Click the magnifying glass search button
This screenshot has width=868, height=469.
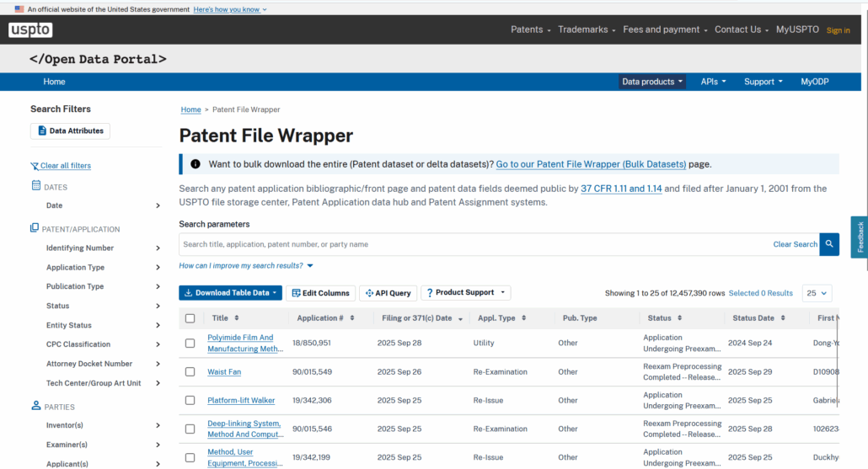pyautogui.click(x=829, y=244)
